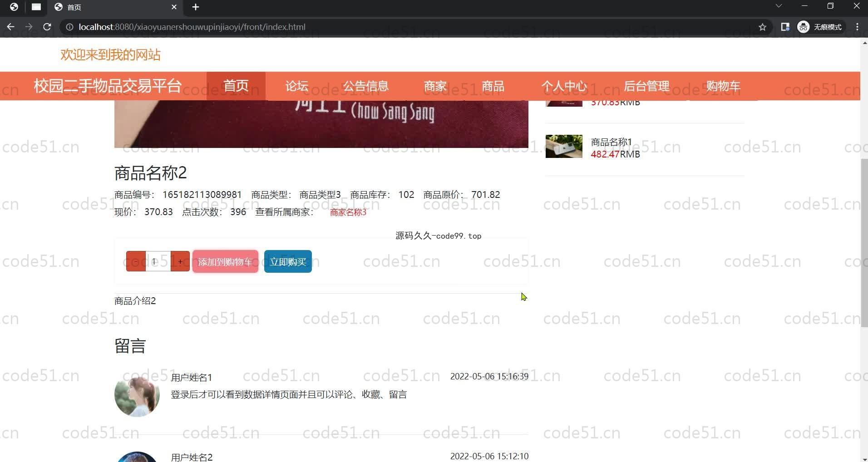Open the 公告信息 navigation item
Viewport: 868px width, 462px height.
[366, 86]
